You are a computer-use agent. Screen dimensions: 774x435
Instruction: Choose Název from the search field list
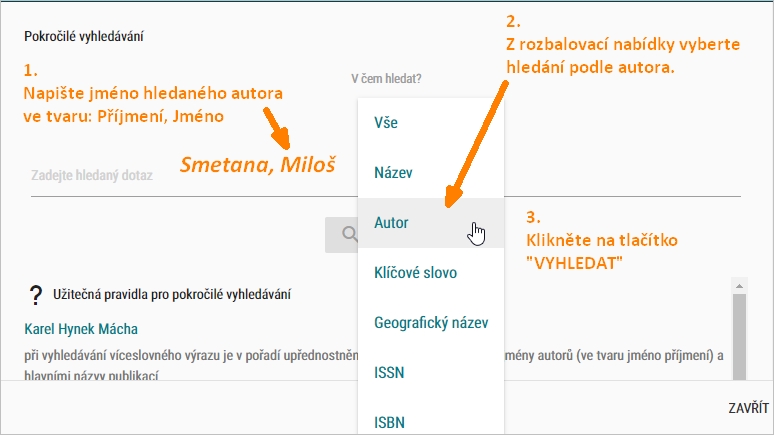click(x=430, y=173)
